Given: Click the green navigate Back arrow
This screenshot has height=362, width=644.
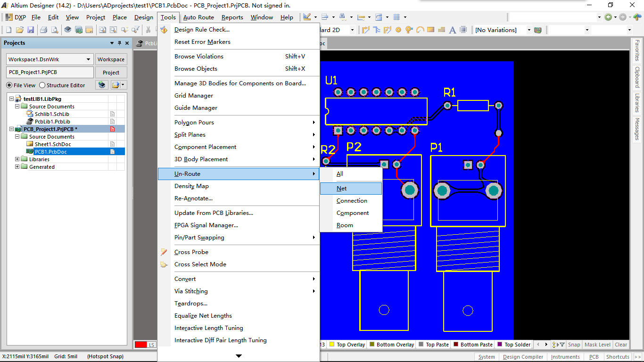Looking at the screenshot, I should coord(608,17).
